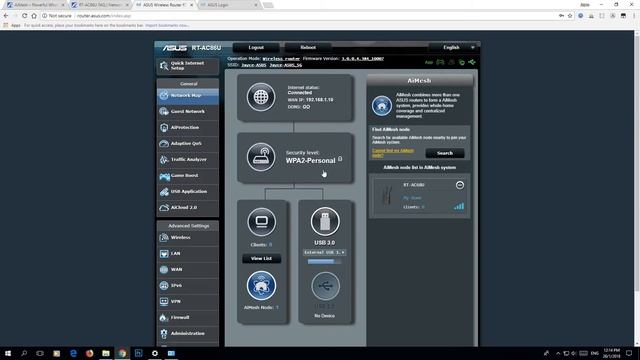Click the firmware version link
The height and width of the screenshot is (360, 640).
click(x=362, y=59)
